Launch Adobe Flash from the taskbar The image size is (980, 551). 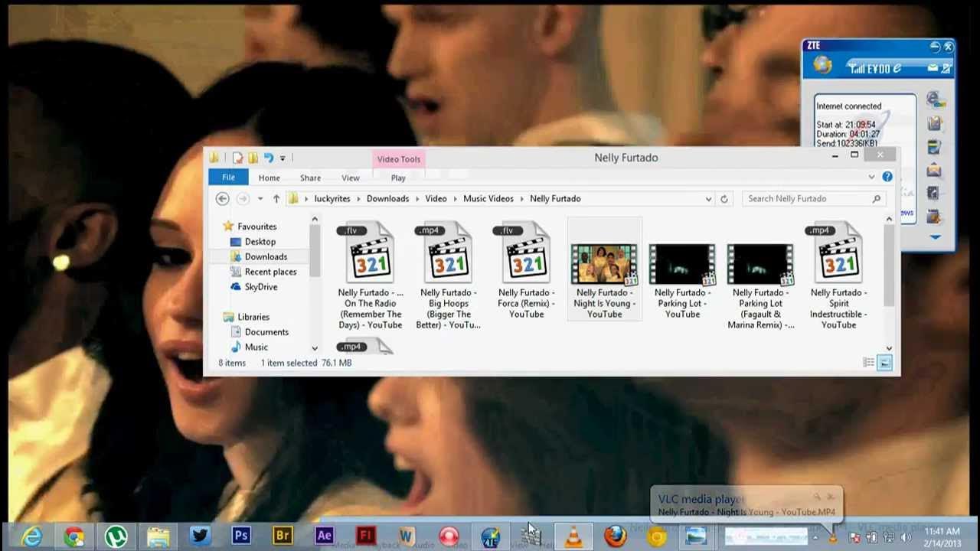click(x=365, y=536)
